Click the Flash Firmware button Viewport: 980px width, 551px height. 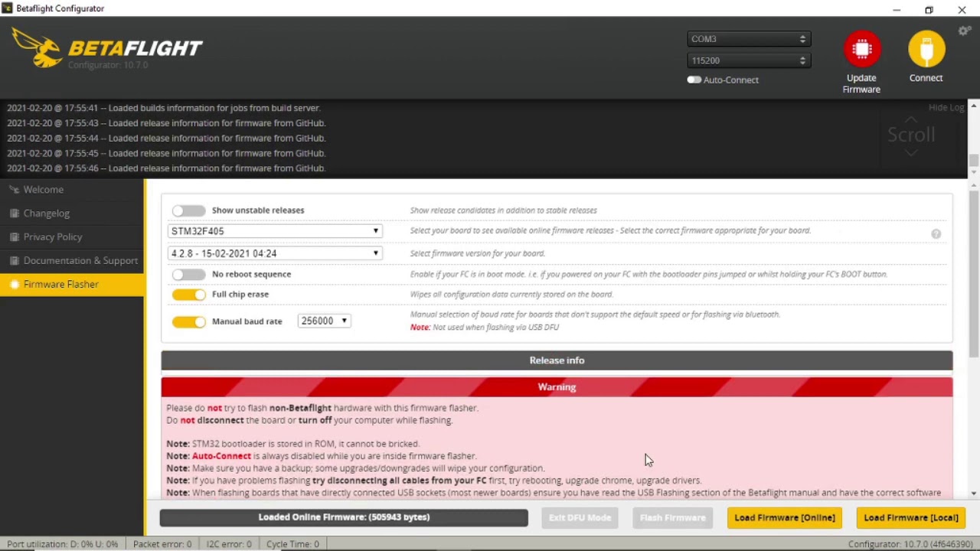tap(673, 518)
